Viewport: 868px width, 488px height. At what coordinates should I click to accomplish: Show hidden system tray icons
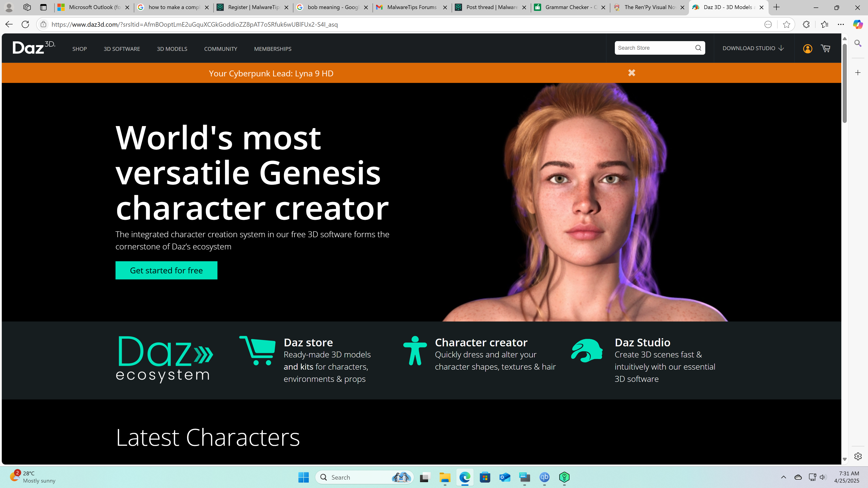click(x=783, y=477)
